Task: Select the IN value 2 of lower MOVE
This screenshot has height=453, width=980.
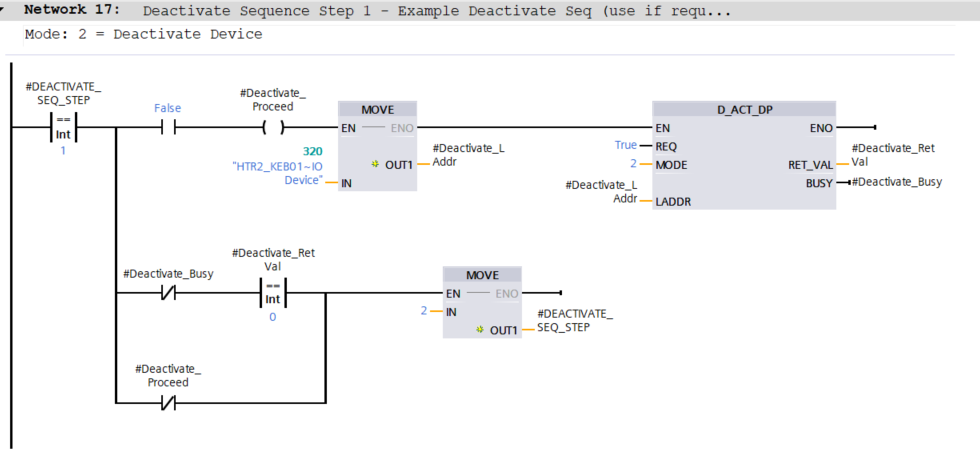Action: [x=424, y=311]
